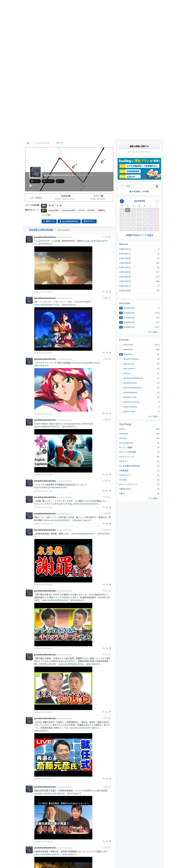Click JonathanHendricks profile avatar in header

35,172
